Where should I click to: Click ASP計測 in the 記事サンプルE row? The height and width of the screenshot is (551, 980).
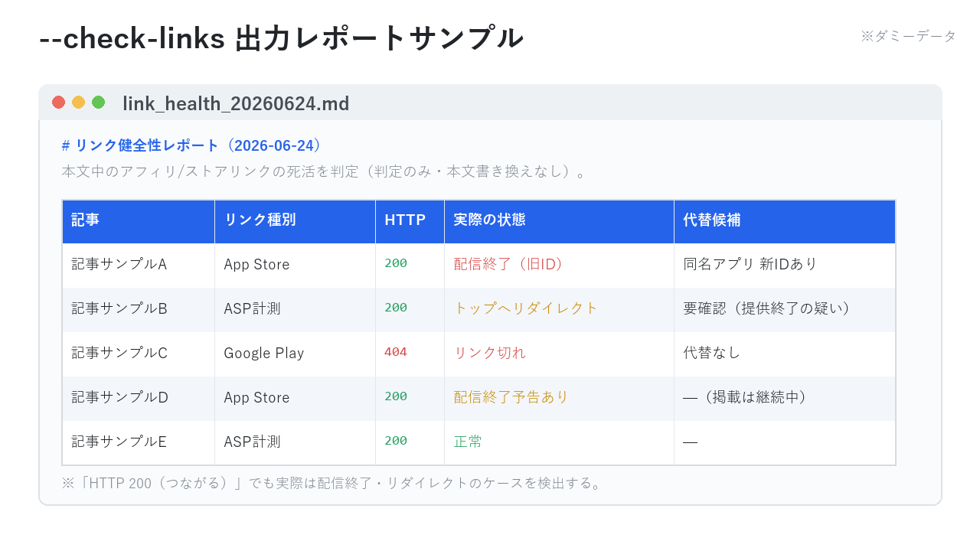(x=252, y=442)
